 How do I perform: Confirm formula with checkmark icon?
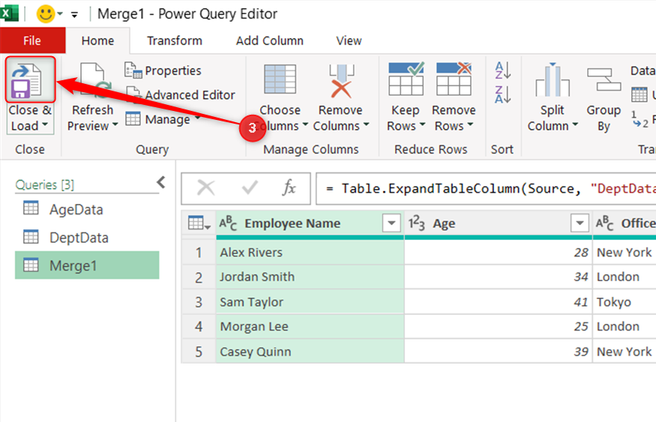(250, 188)
